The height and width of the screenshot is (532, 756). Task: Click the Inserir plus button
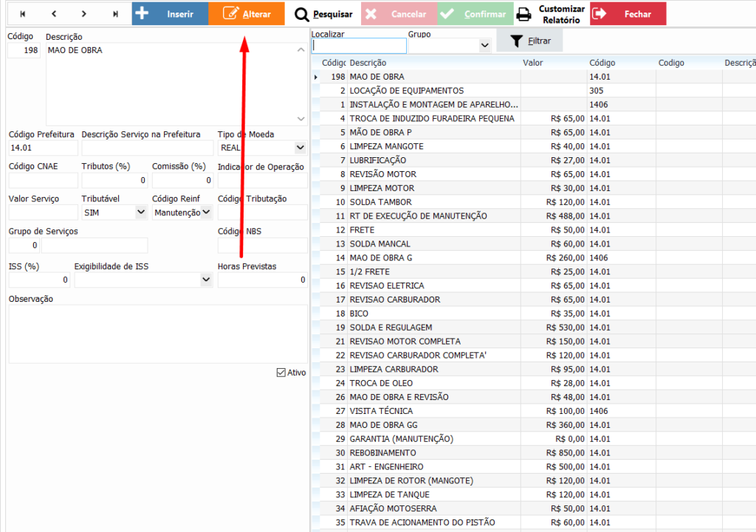tap(170, 14)
